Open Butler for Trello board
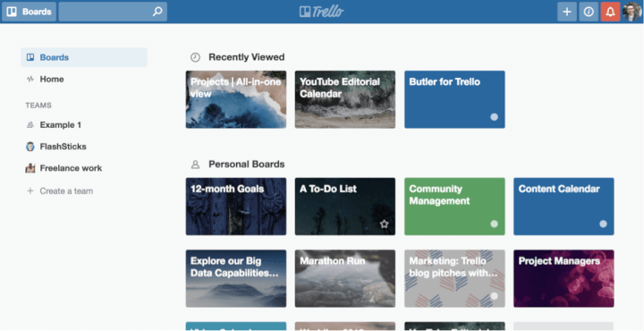Viewport: 644px width, 331px height. 454,99
